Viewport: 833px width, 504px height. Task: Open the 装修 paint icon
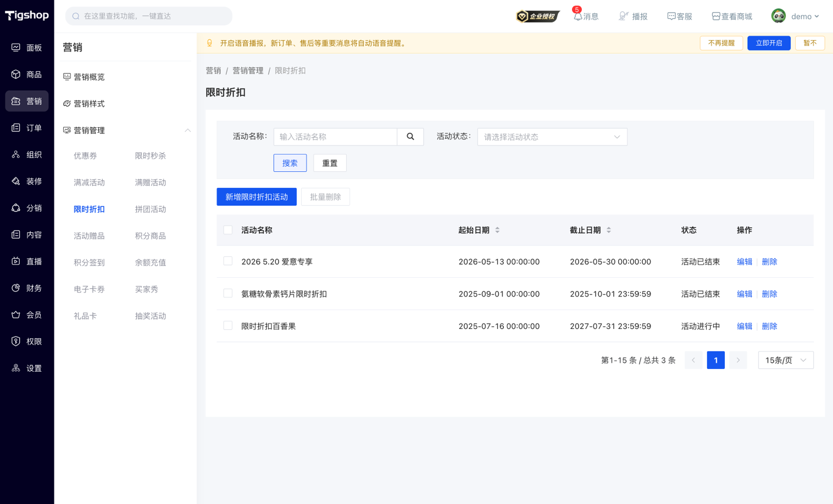click(16, 181)
